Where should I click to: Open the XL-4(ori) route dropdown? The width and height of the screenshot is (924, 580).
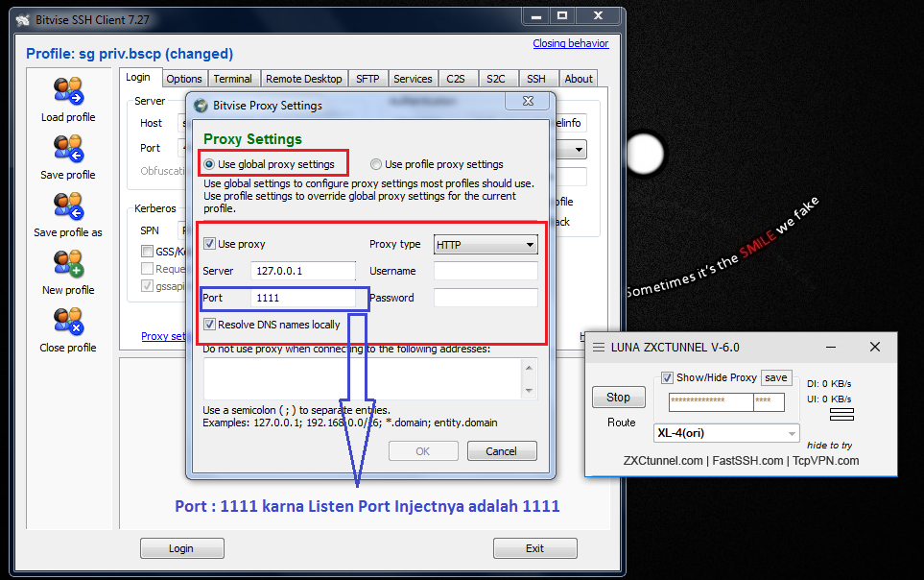[726, 433]
